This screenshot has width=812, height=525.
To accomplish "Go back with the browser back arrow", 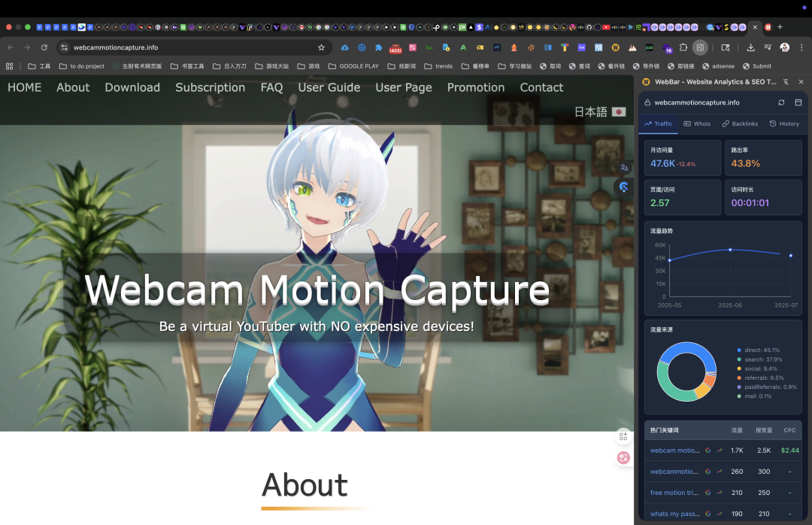I will (x=11, y=47).
